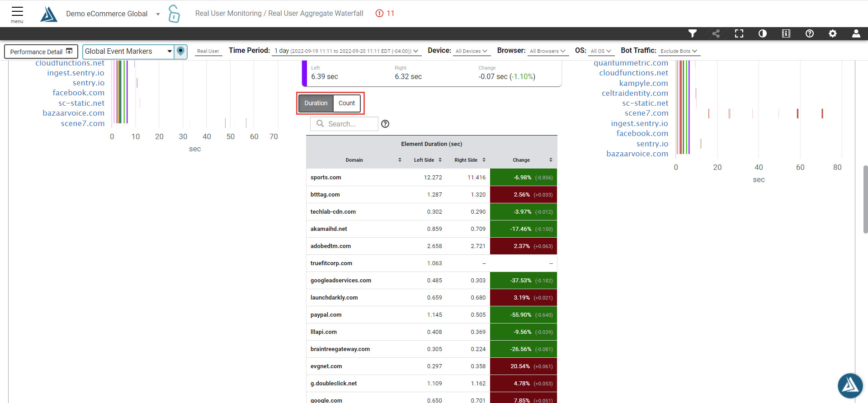Open the OS All OS dropdown
The width and height of the screenshot is (868, 403).
pyautogui.click(x=601, y=51)
